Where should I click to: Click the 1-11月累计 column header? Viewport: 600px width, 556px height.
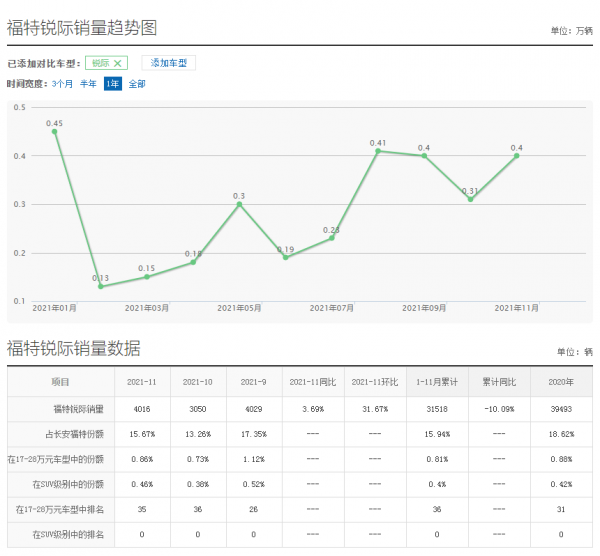[437, 382]
